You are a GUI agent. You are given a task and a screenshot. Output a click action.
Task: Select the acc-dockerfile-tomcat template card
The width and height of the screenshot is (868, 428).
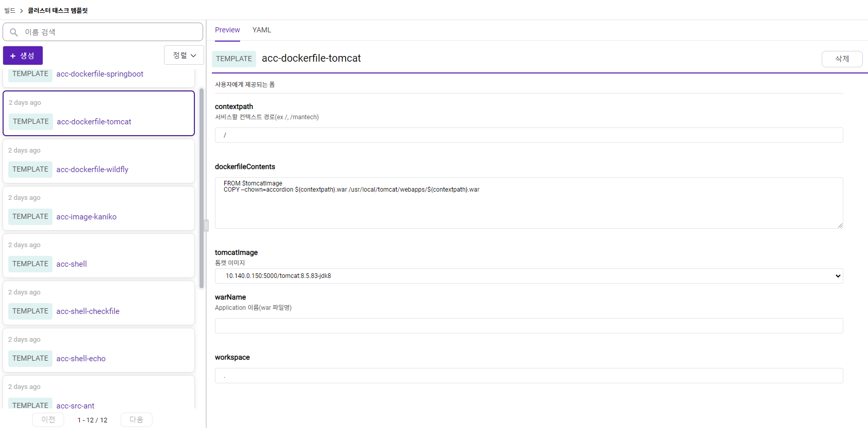click(x=99, y=114)
